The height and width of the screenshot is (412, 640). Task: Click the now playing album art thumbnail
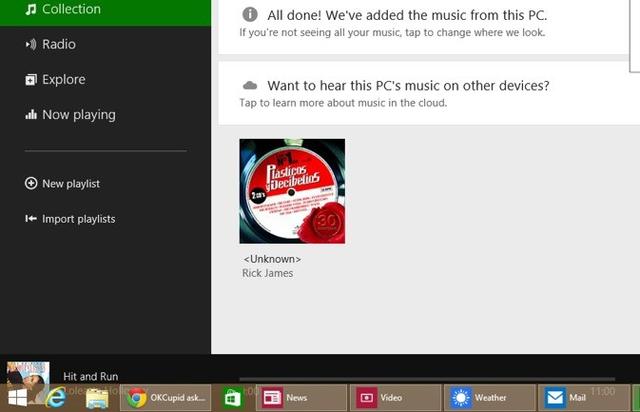pos(26,379)
